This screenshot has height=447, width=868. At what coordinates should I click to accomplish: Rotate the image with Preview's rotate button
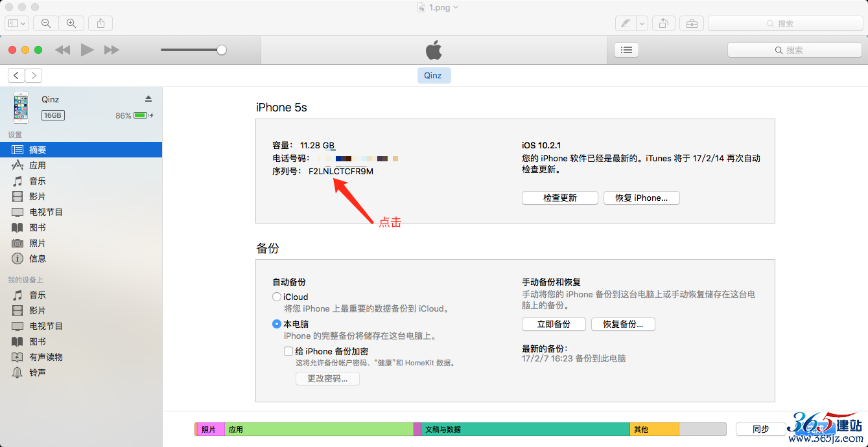point(664,23)
